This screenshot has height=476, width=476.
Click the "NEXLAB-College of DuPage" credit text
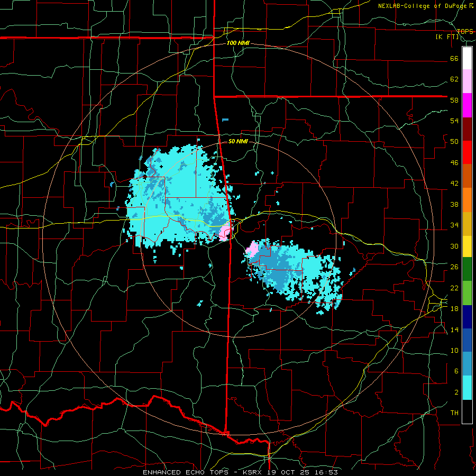tap(423, 6)
